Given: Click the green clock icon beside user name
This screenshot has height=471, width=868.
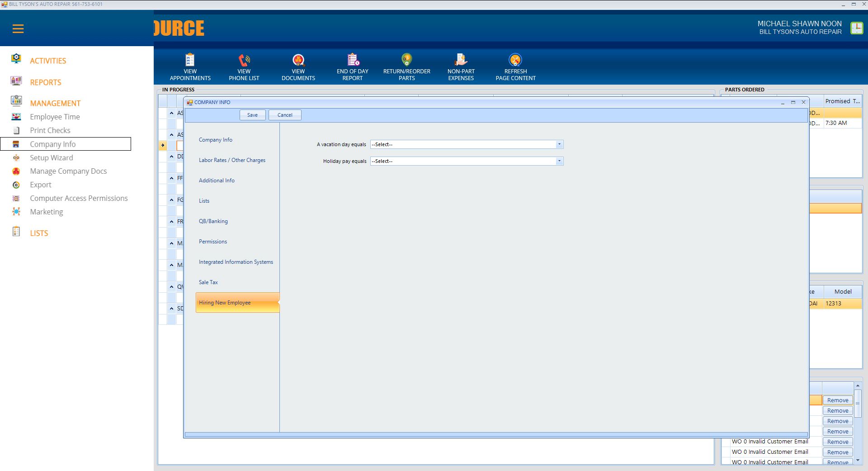Looking at the screenshot, I should pos(856,28).
